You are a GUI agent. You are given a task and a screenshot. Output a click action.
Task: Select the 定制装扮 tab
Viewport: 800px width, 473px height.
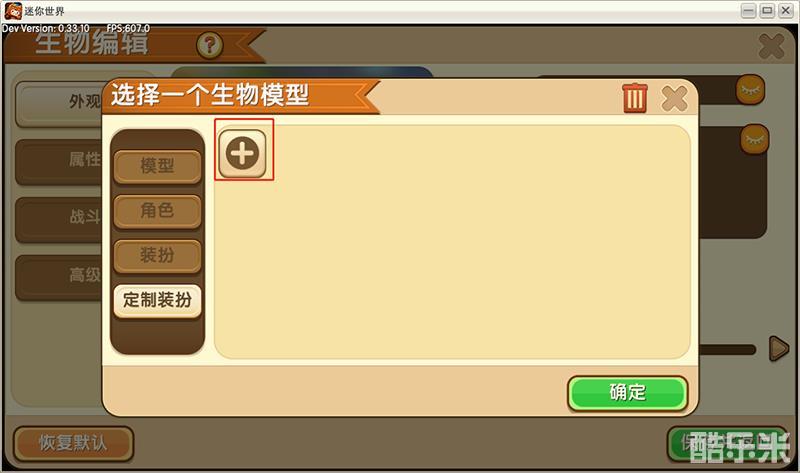pos(157,300)
